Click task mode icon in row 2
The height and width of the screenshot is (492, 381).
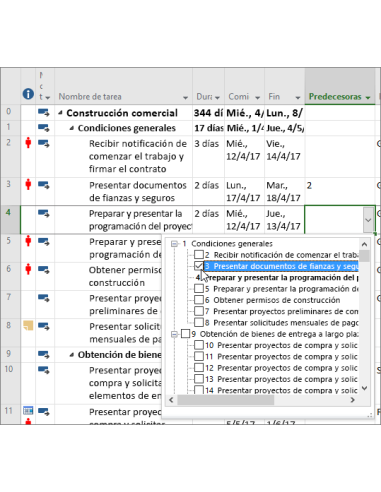[43, 143]
